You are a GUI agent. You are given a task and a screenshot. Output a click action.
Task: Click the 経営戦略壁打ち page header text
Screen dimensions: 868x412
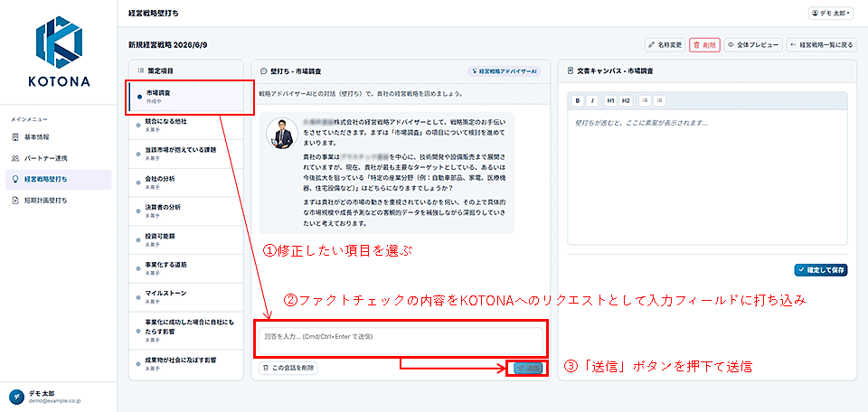(x=154, y=12)
